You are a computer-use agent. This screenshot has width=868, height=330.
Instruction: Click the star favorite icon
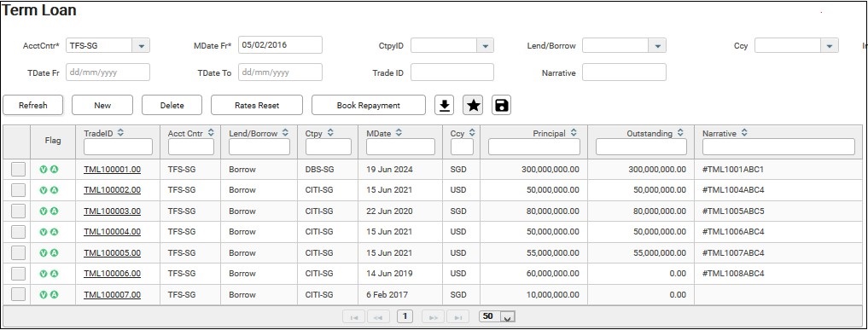(x=473, y=105)
